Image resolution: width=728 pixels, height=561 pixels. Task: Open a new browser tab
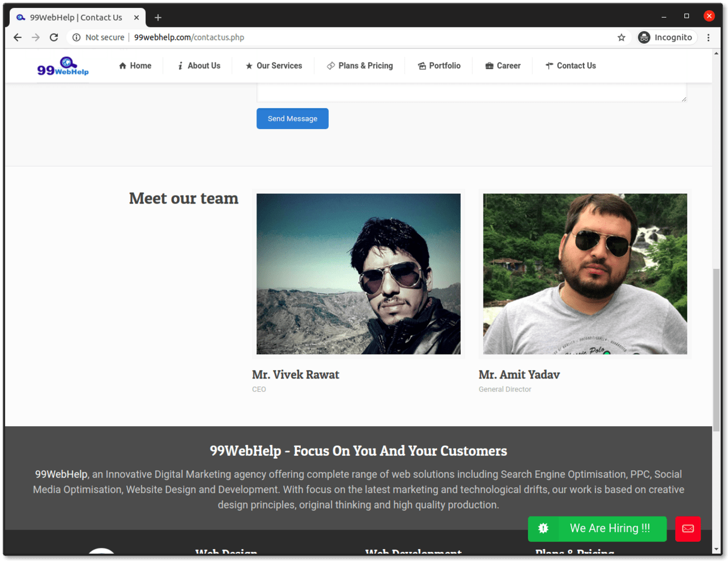[158, 18]
